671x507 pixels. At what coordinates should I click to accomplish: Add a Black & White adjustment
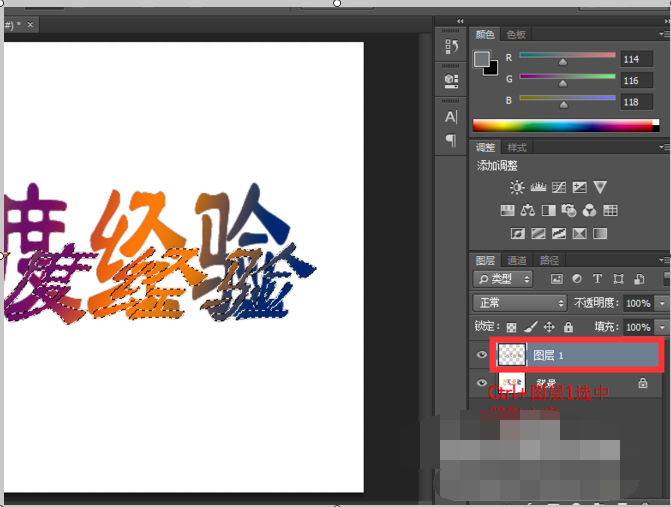pos(548,211)
